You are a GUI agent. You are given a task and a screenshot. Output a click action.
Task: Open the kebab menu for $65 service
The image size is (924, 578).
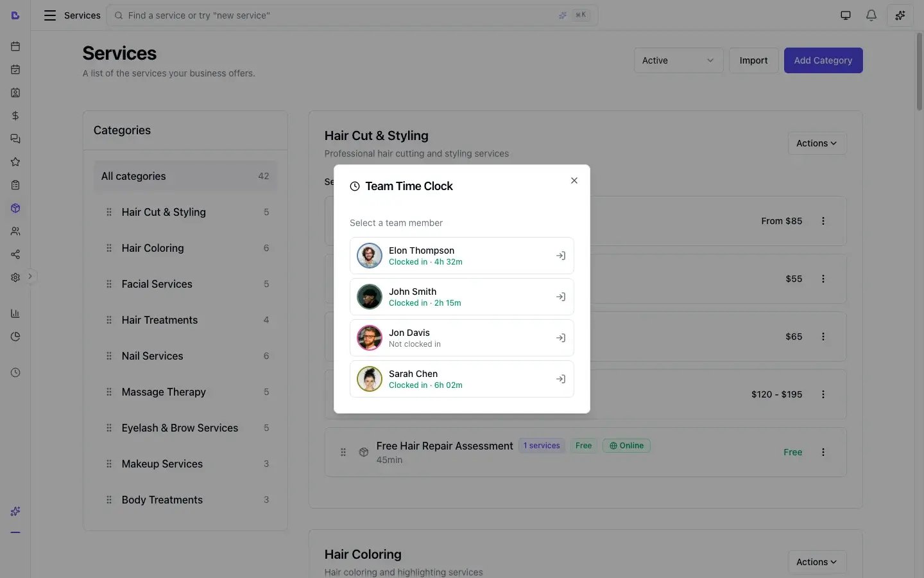coord(823,337)
